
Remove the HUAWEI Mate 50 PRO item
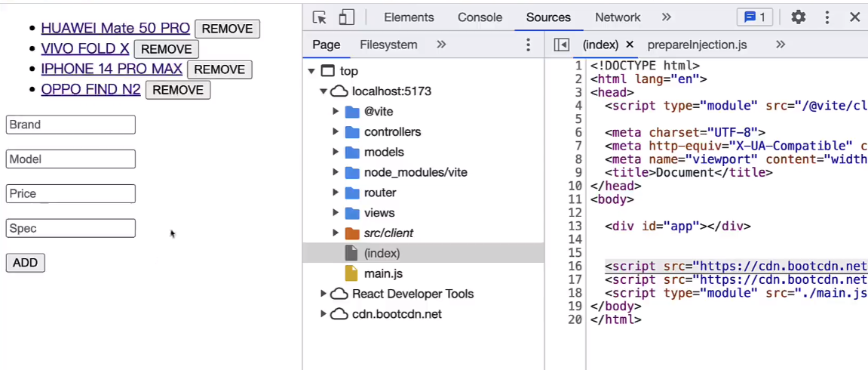coord(227,29)
